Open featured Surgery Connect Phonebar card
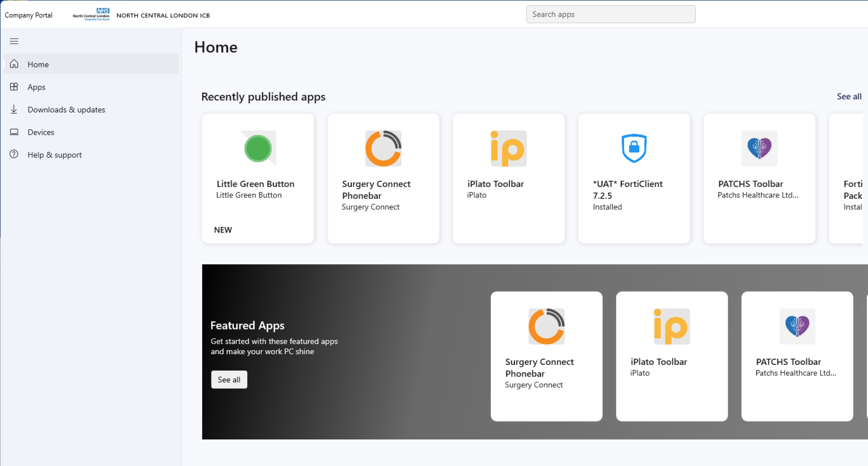Screen dimensions: 868x466 [x=546, y=356]
